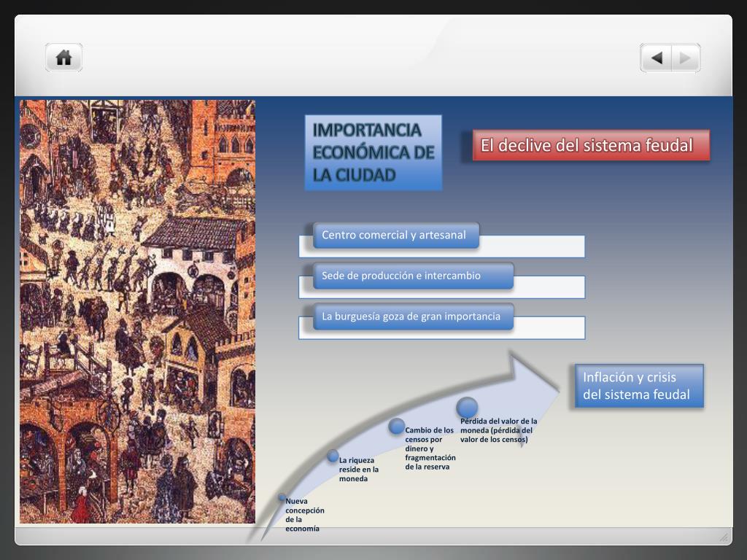Click the circle marker above 'Pérdida del valor'
Viewport: 747px width, 560px height.
(x=467, y=407)
